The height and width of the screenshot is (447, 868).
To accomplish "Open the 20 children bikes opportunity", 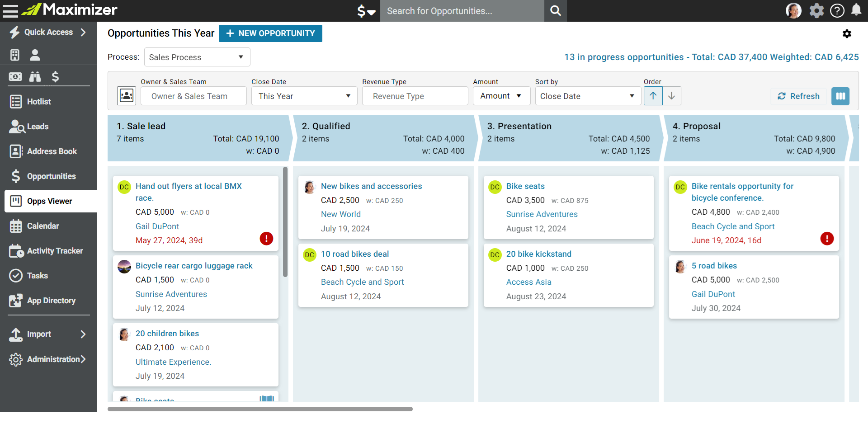I will pyautogui.click(x=167, y=334).
